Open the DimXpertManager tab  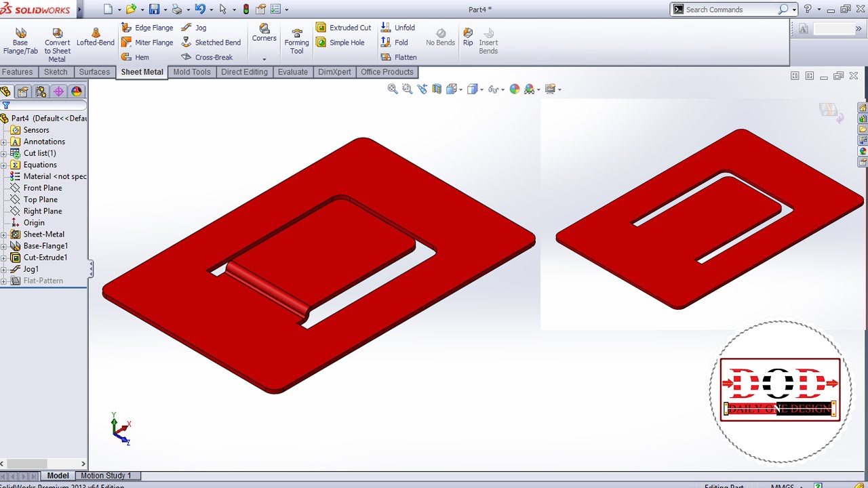[x=58, y=91]
